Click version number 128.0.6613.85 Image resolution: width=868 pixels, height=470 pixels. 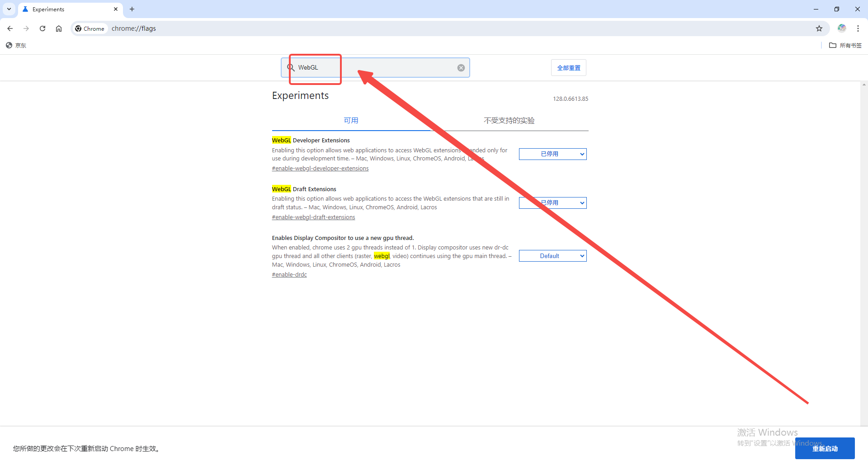571,99
